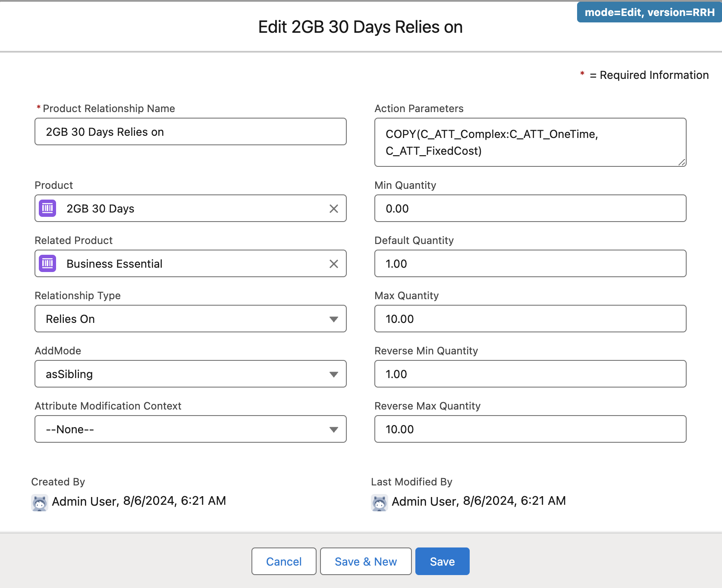The image size is (722, 588).
Task: Click the Save button
Action: 443,561
